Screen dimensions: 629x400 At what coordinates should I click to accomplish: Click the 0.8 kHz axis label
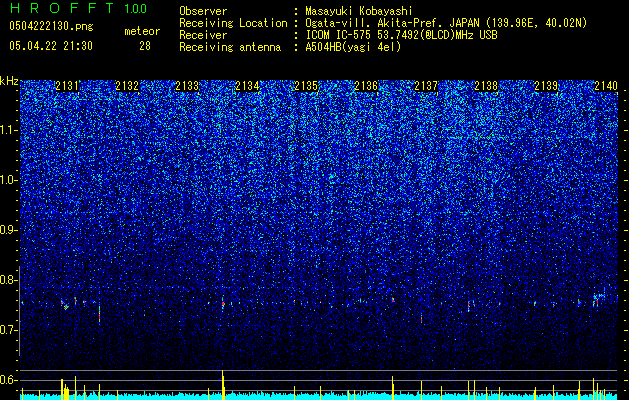click(x=9, y=280)
